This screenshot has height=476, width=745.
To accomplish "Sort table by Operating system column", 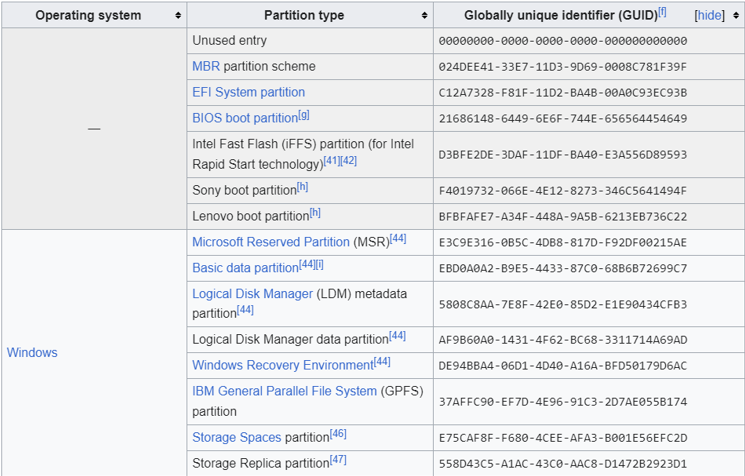I will [x=178, y=16].
